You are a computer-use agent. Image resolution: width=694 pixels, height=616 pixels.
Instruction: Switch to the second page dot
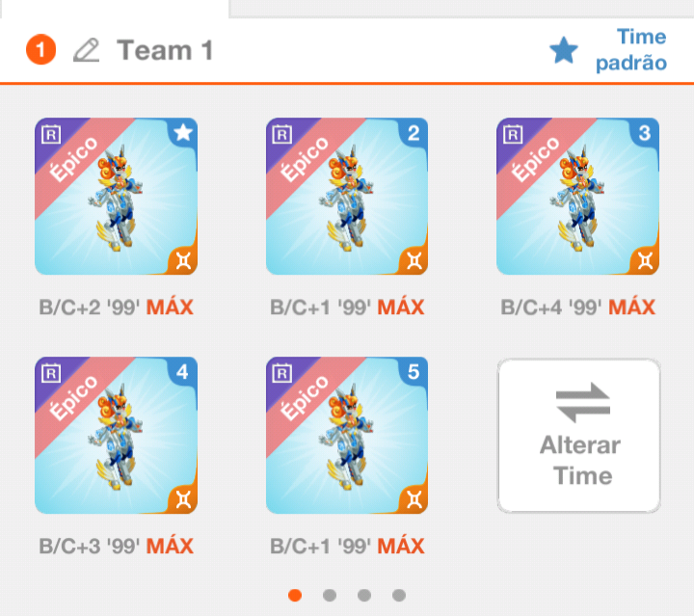click(330, 595)
